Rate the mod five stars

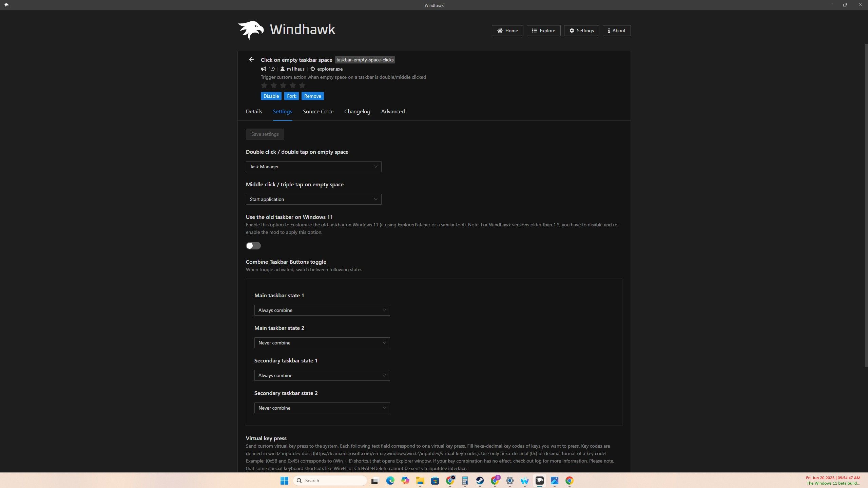[x=302, y=86]
